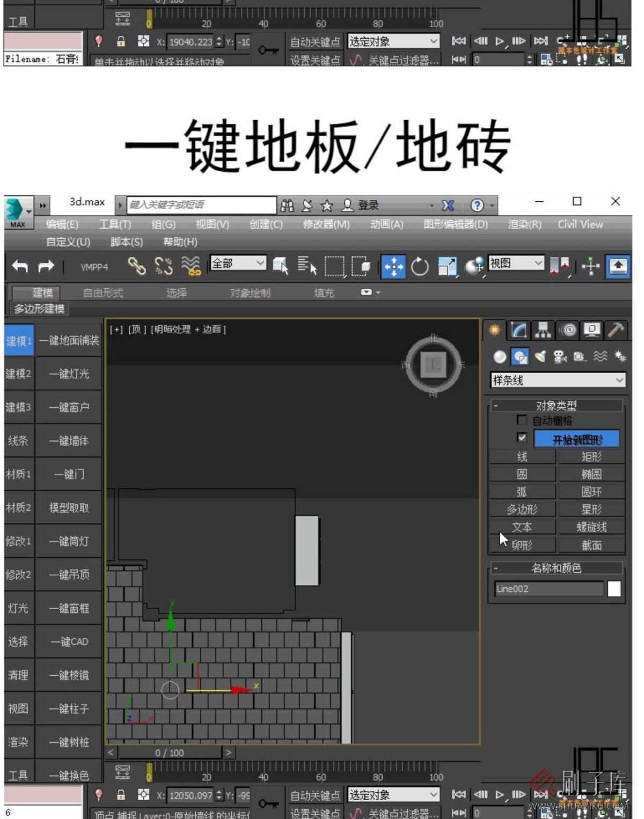Select the Lights category icon

[x=540, y=356]
